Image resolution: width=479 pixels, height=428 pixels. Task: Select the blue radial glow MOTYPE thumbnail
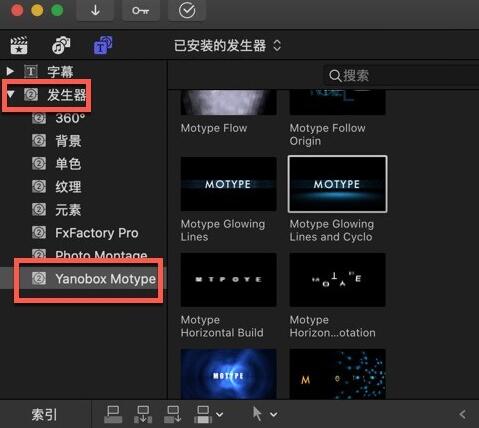click(x=228, y=374)
